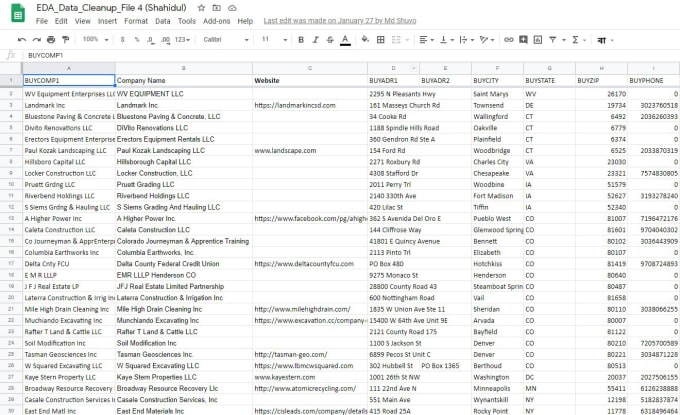680x415 pixels.
Task: Open the View menu
Action: tap(82, 21)
